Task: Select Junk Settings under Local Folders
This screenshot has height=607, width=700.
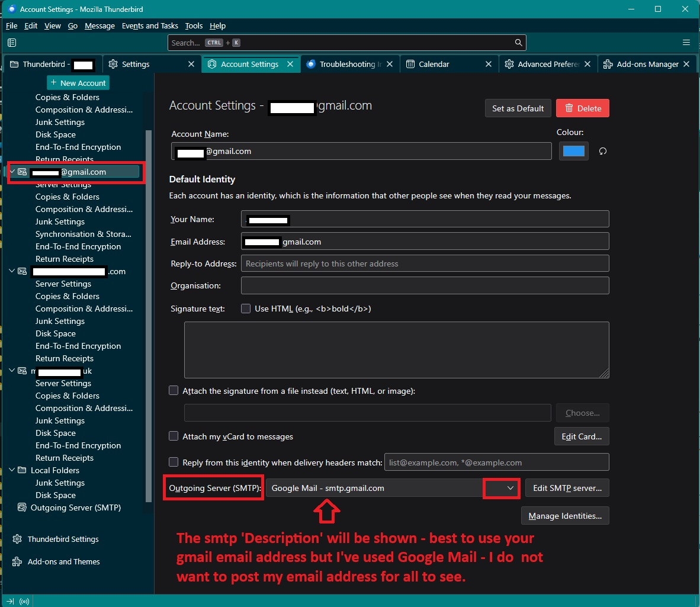Action: [x=60, y=483]
